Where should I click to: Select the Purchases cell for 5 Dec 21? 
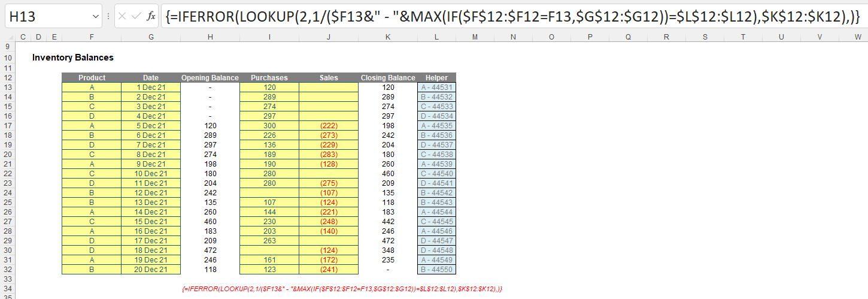click(x=269, y=125)
